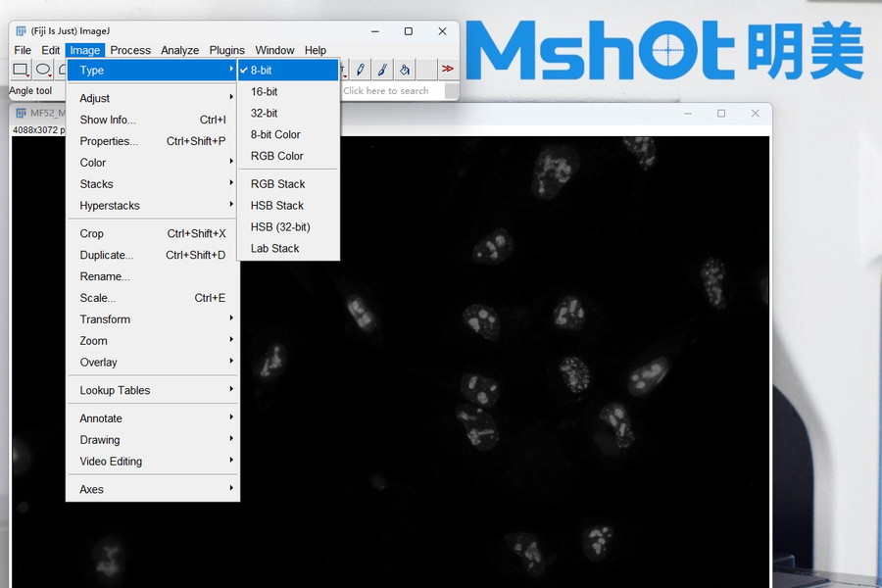
Task: Click the Fiji icon in the title bar
Action: [x=22, y=31]
